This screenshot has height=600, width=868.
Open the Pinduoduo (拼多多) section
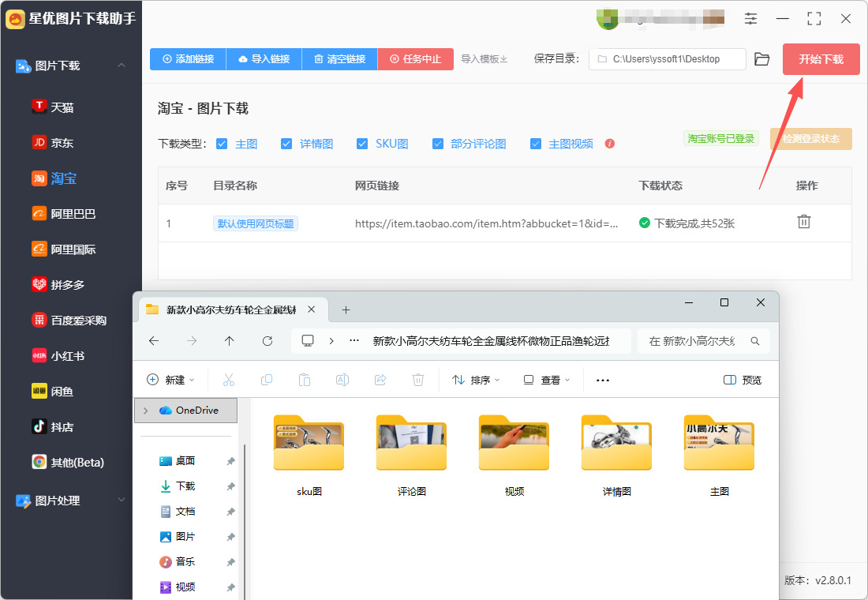[x=58, y=285]
